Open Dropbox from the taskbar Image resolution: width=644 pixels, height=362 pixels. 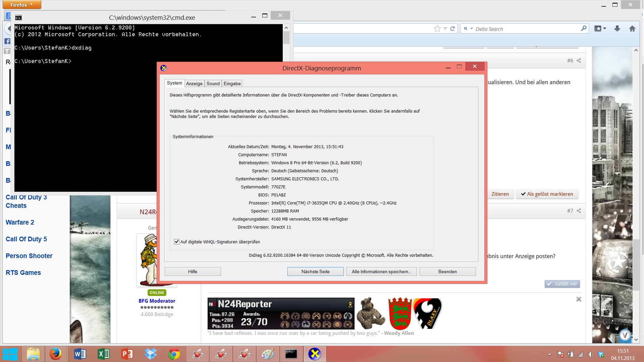(150, 354)
